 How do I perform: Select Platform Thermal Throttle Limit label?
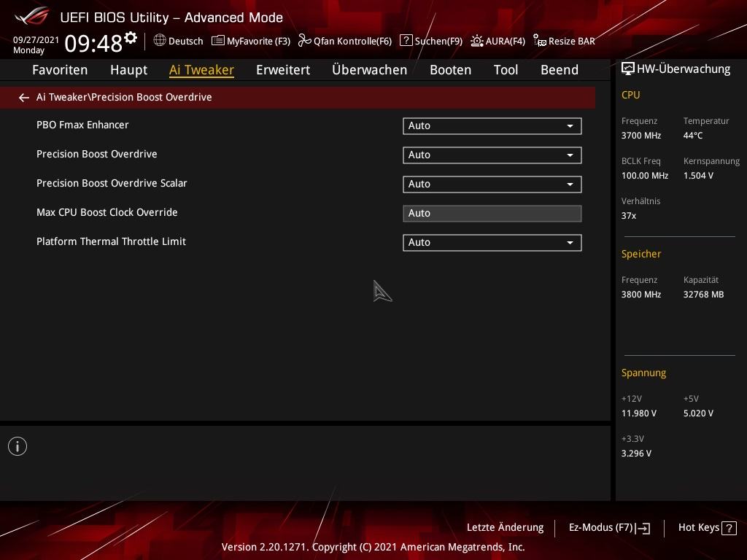click(x=111, y=241)
